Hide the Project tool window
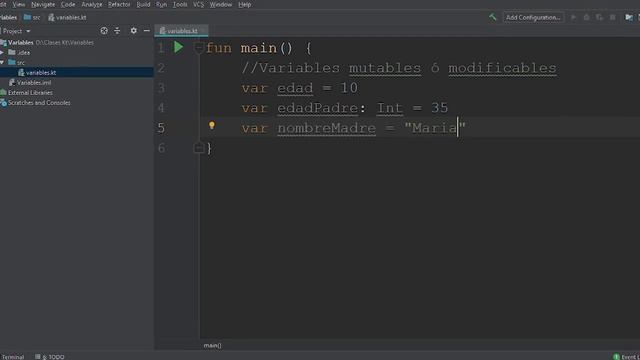640x360 pixels. pyautogui.click(x=147, y=31)
